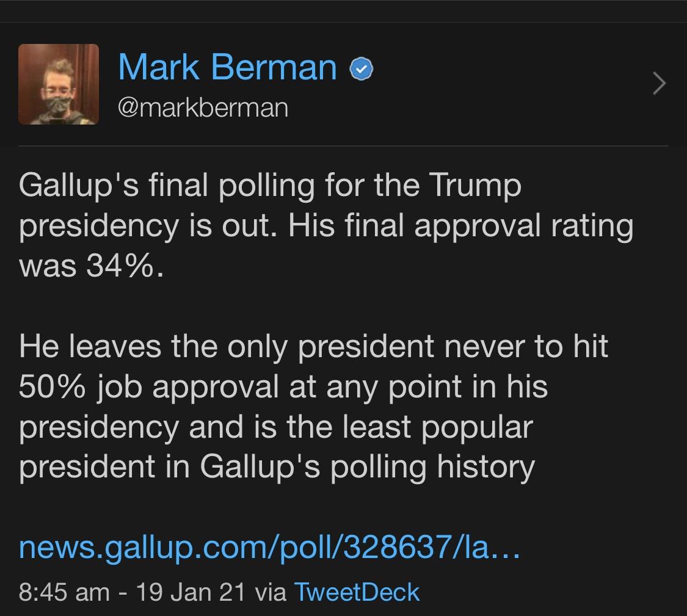Open Mark Berman's profile photo

[x=59, y=84]
